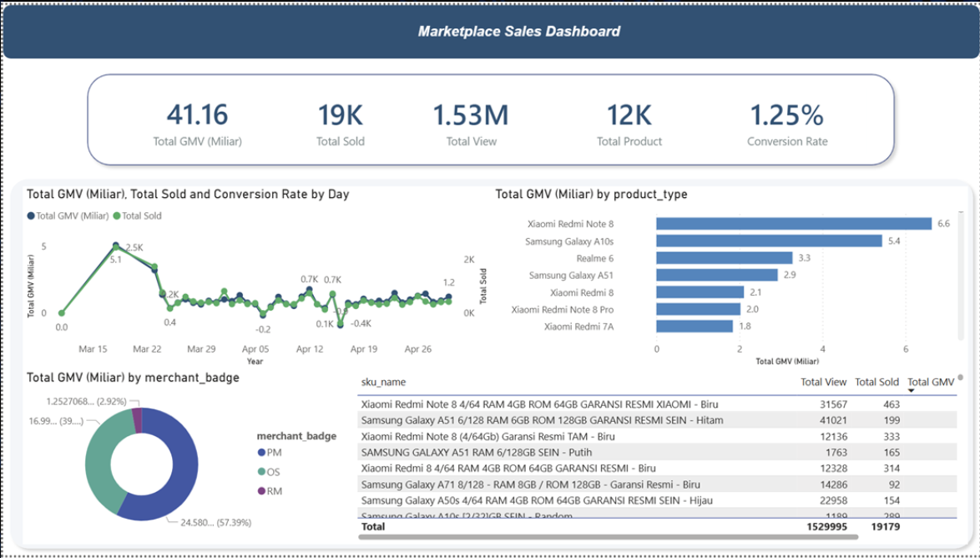Click the 2.5K data label on line chart
The width and height of the screenshot is (980, 558).
coord(134,248)
